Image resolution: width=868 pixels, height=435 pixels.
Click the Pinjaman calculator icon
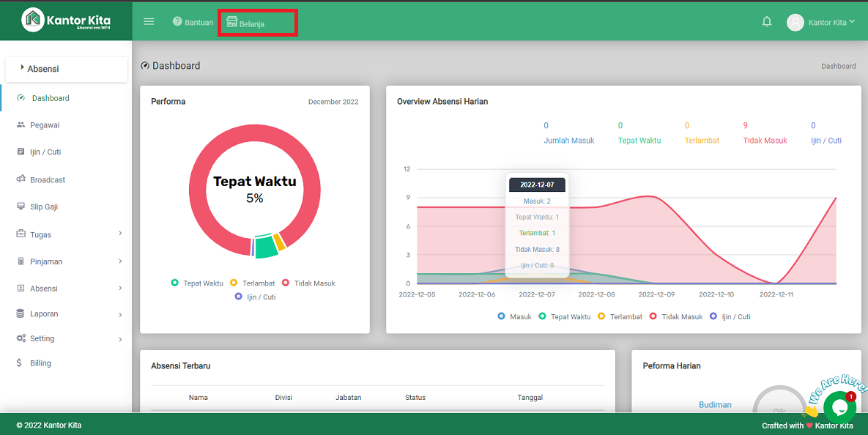click(21, 261)
